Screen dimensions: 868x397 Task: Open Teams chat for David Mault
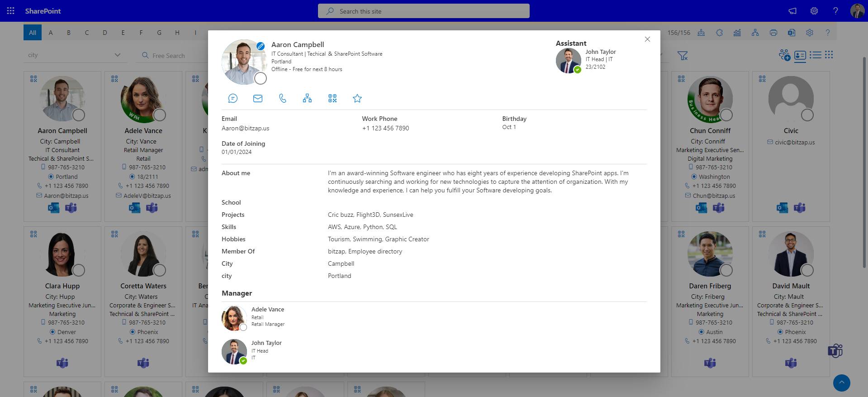(x=791, y=363)
